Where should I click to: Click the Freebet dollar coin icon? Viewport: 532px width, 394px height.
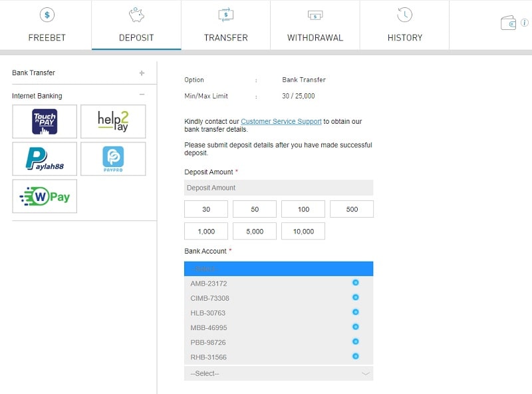47,15
